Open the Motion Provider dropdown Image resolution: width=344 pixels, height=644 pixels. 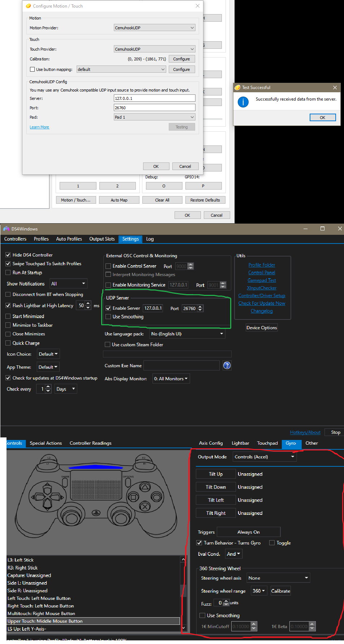[155, 27]
